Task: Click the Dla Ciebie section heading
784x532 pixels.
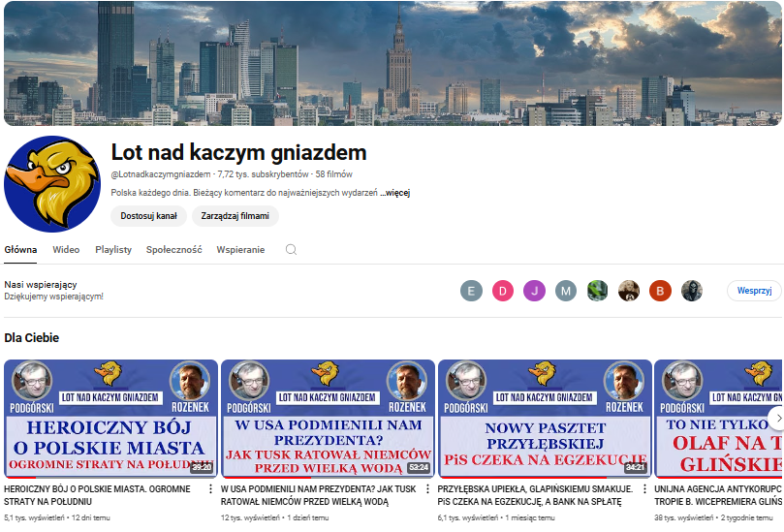Action: [x=32, y=338]
